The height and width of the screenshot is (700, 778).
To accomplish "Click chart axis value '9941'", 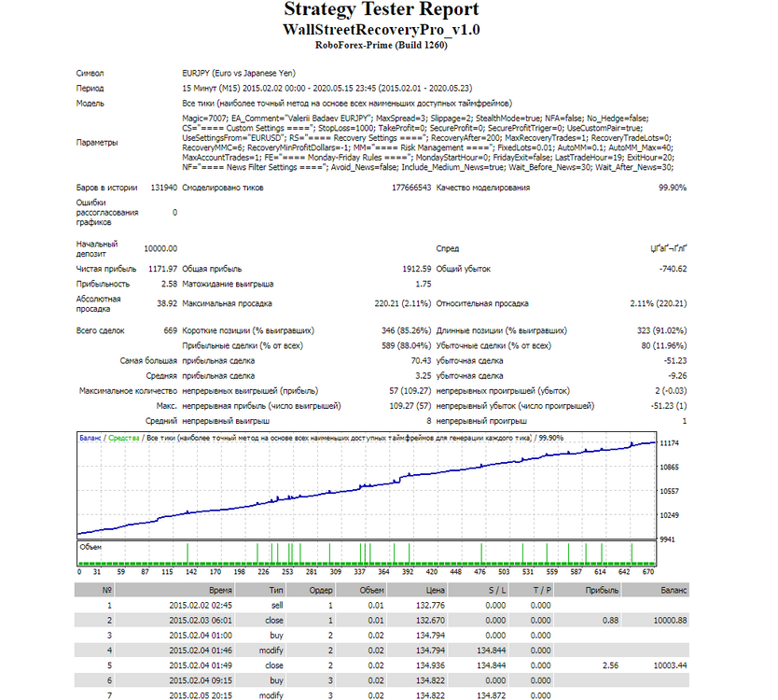I will coord(667,539).
